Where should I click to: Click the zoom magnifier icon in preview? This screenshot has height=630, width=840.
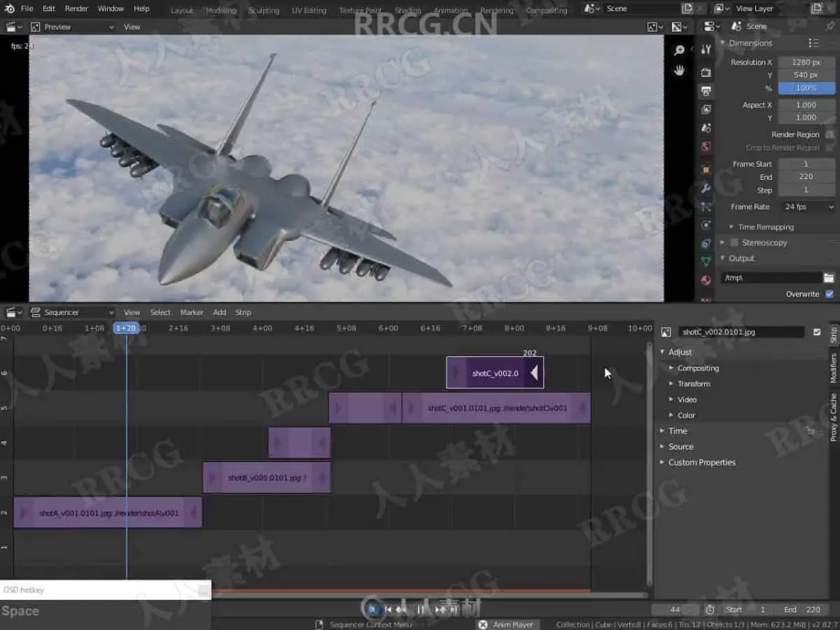[x=679, y=50]
